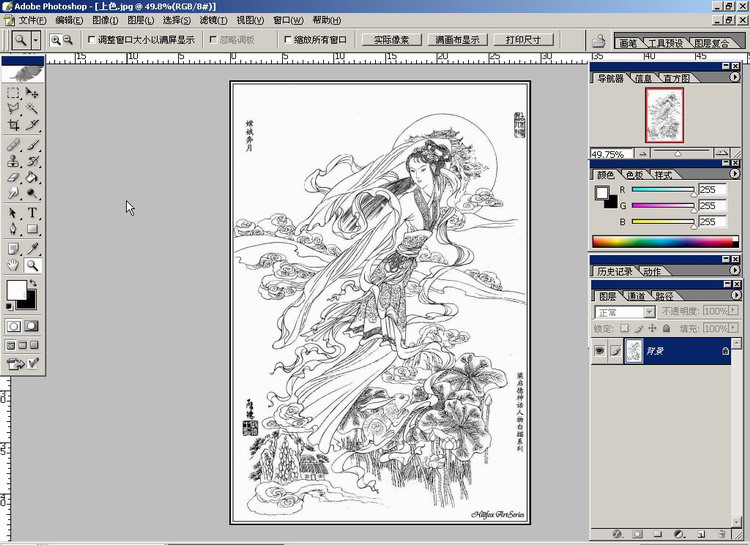Click the zoom-out magnifier option
Image resolution: width=750 pixels, height=545 pixels.
[68, 40]
